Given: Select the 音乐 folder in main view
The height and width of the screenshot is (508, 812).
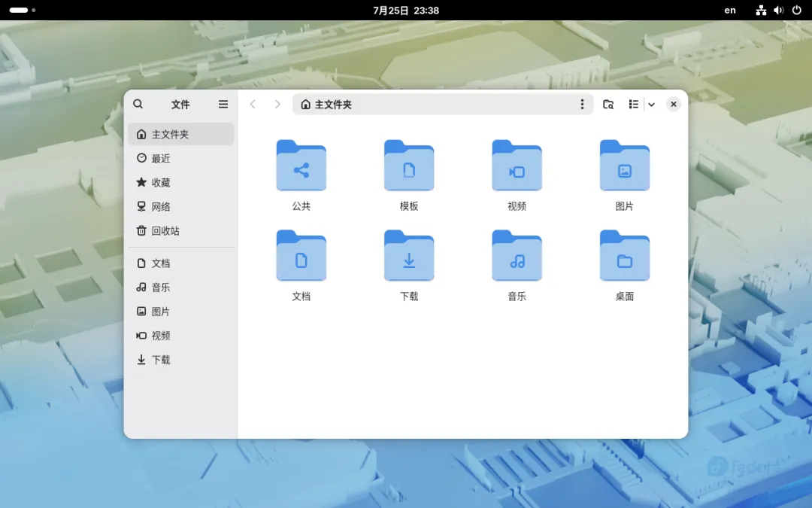Looking at the screenshot, I should (517, 266).
